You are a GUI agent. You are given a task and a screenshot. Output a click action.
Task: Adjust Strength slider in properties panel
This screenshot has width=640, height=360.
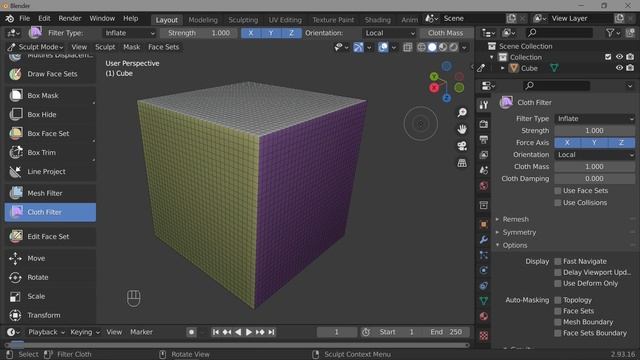click(594, 131)
